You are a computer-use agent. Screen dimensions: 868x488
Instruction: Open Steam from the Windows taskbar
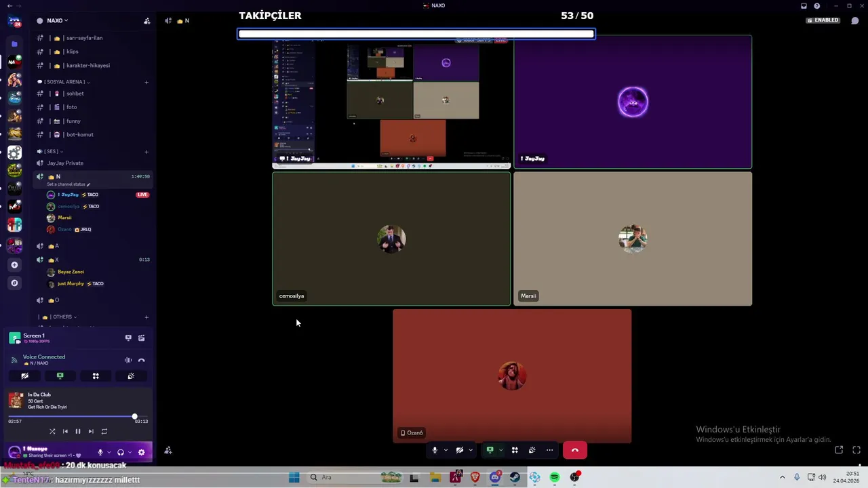point(515,477)
